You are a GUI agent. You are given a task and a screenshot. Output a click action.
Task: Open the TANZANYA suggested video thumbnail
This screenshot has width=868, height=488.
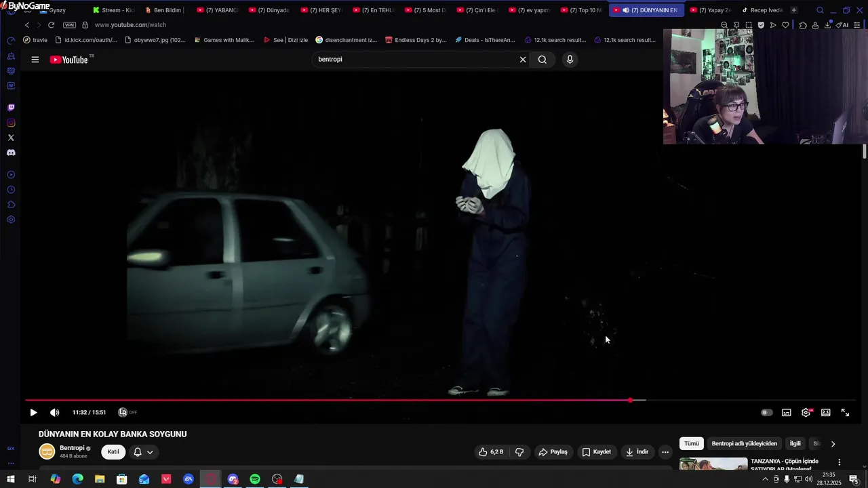pos(713,464)
